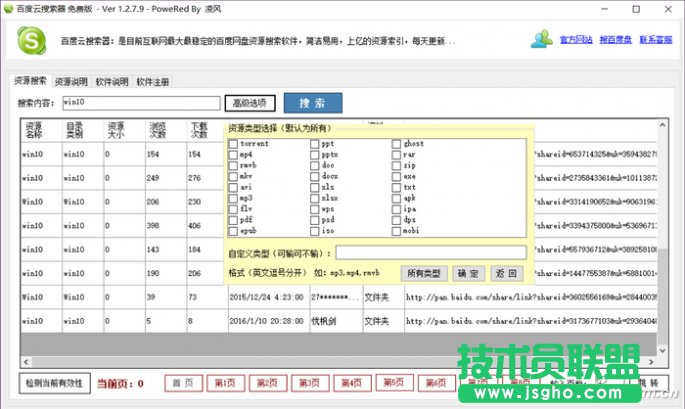Tick the docx checkbox
The width and height of the screenshot is (685, 409).
315,177
